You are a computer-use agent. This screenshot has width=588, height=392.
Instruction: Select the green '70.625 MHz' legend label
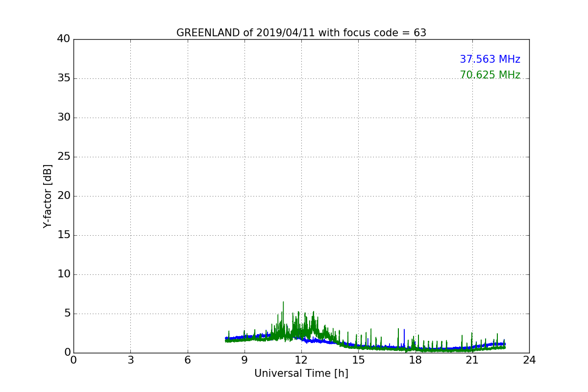pos(490,75)
